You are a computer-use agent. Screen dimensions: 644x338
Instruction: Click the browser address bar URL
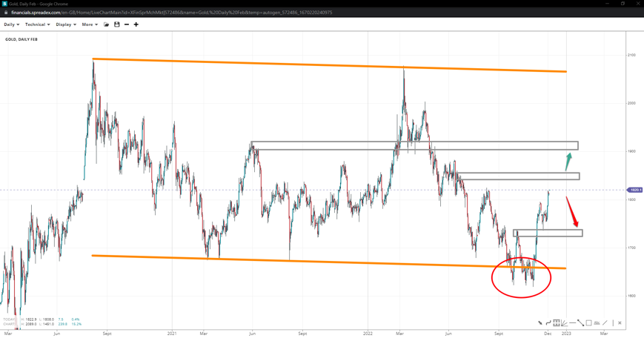pos(170,13)
